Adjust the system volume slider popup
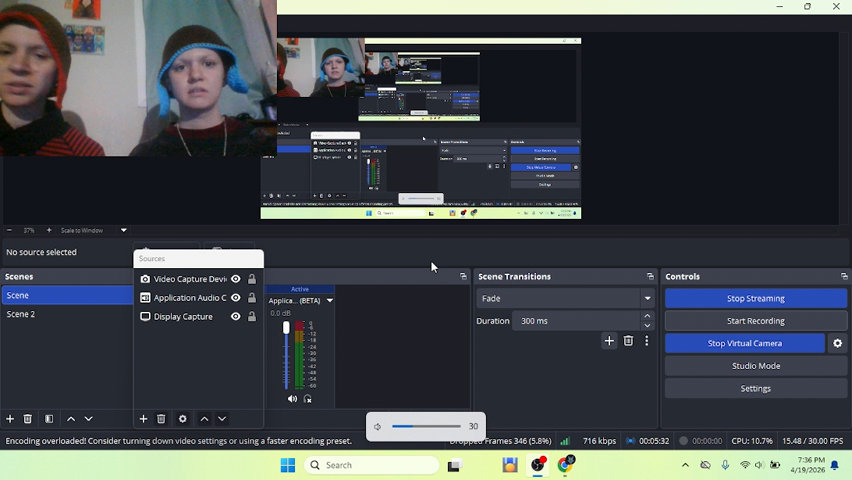852x480 pixels. pos(426,427)
